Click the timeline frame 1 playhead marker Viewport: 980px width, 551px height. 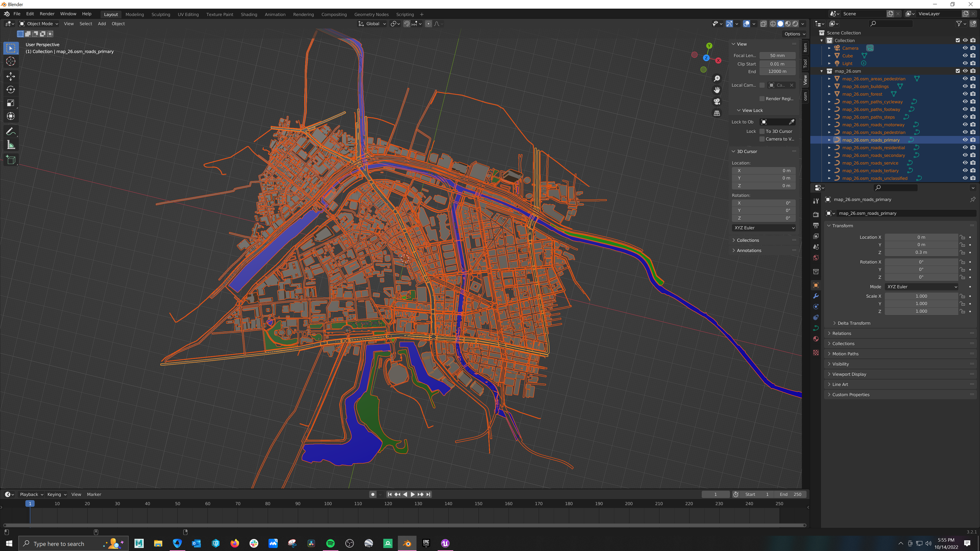[30, 504]
